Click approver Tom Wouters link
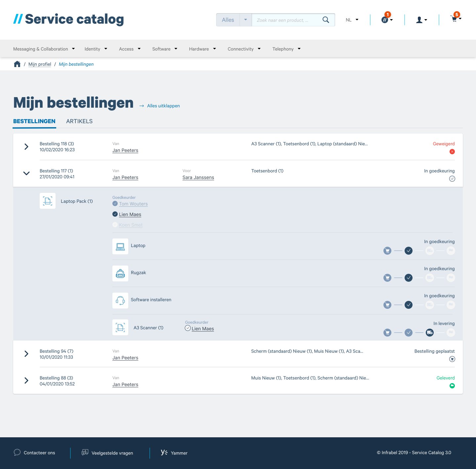476x469 pixels. 133,204
